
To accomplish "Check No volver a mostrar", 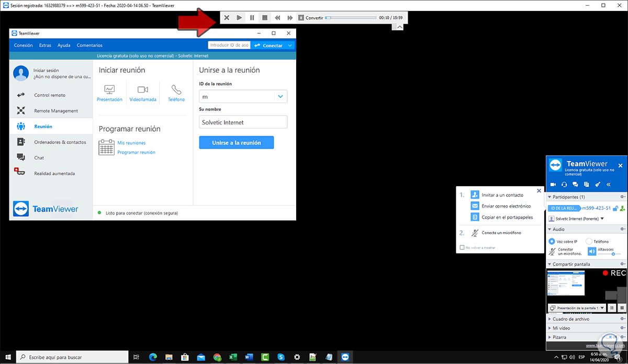I will (x=462, y=247).
